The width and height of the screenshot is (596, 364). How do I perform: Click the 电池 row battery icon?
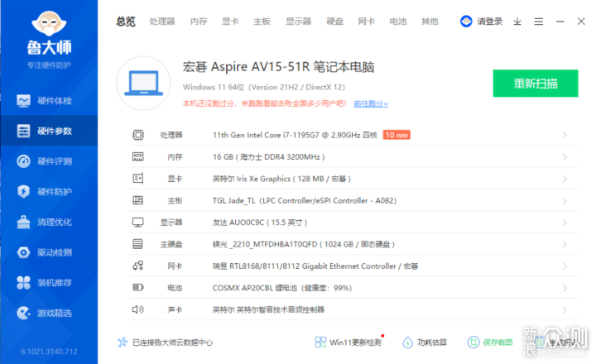[138, 287]
